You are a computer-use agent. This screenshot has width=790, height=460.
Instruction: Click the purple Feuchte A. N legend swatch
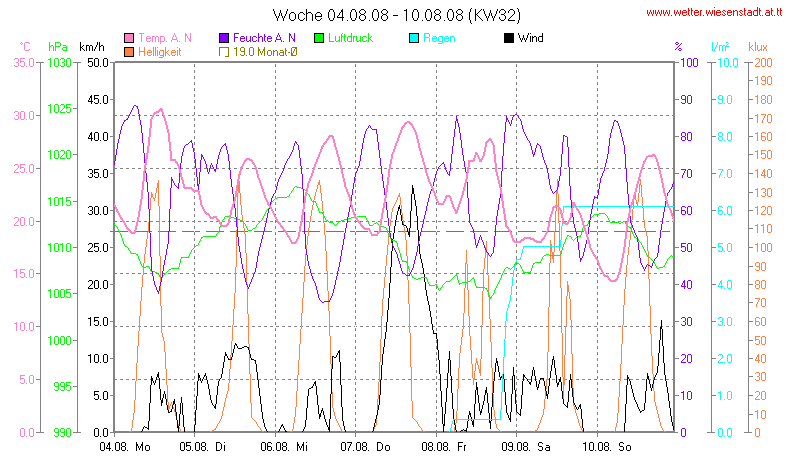224,38
